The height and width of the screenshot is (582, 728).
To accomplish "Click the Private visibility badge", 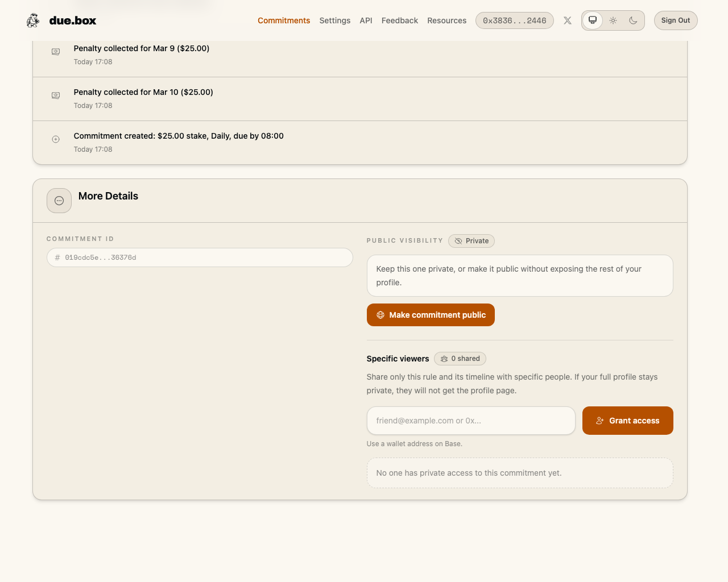I will click(x=471, y=241).
